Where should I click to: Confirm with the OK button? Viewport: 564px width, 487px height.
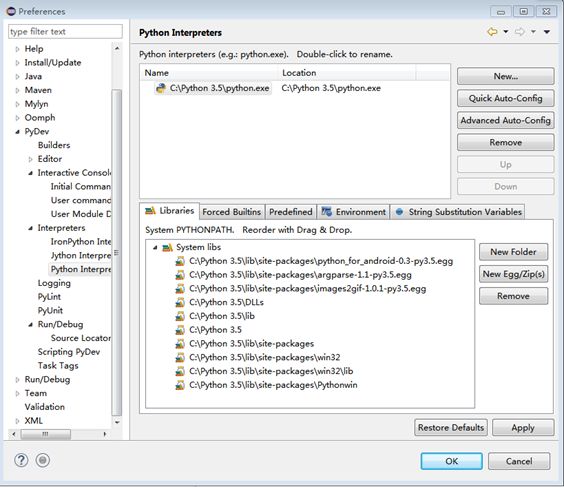pos(451,461)
